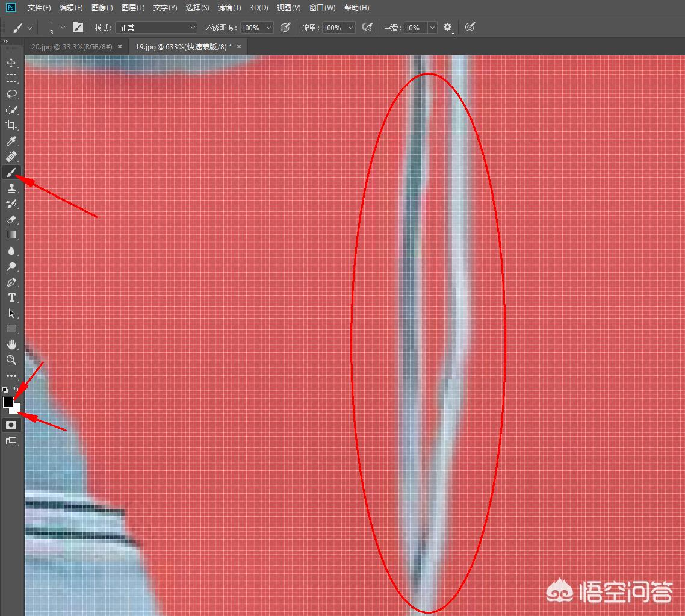685x616 pixels.
Task: Choose the Eraser tool
Action: pyautogui.click(x=11, y=219)
